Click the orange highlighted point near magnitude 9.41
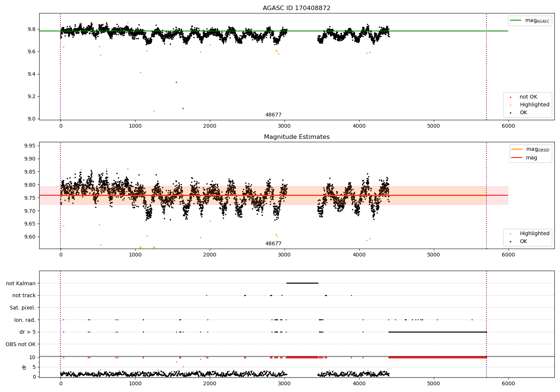The height and width of the screenshot is (392, 560). tap(140, 72)
